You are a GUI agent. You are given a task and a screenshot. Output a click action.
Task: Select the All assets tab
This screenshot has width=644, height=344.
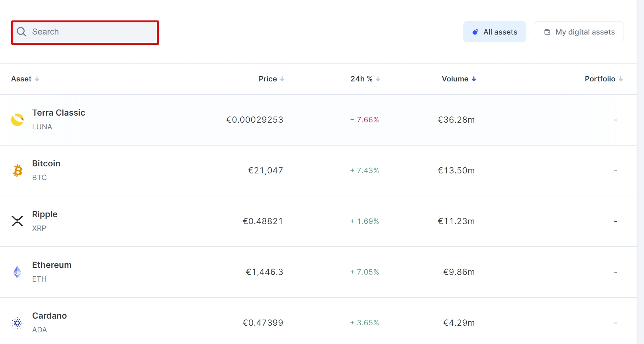(x=494, y=32)
